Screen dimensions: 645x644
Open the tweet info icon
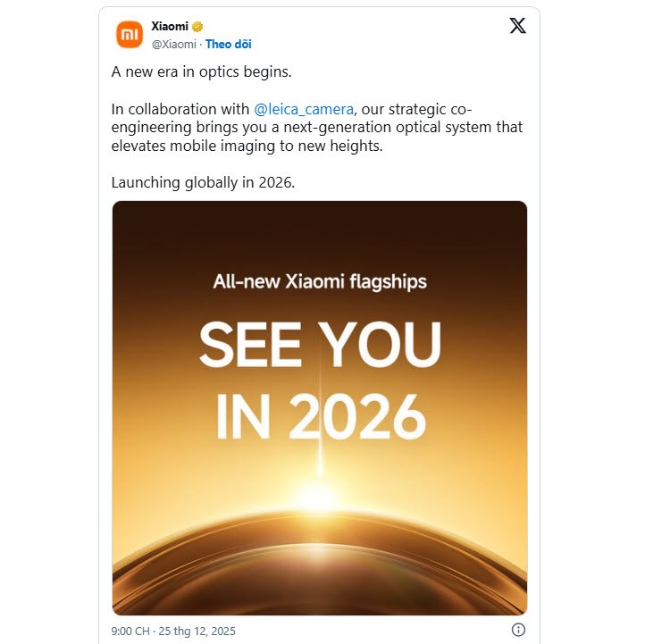pos(519,630)
